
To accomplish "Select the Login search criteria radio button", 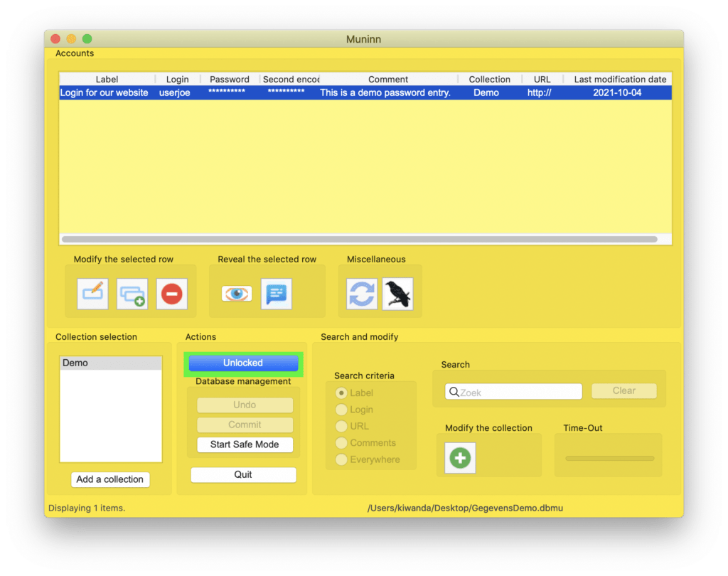I will click(341, 410).
